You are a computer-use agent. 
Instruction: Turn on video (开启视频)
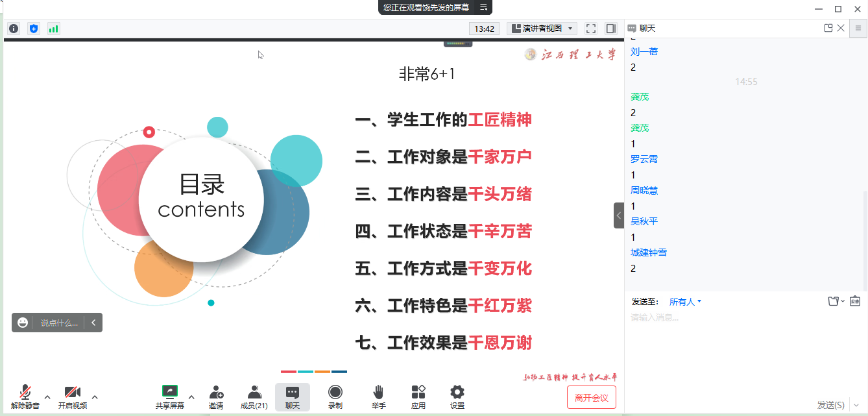(73, 397)
